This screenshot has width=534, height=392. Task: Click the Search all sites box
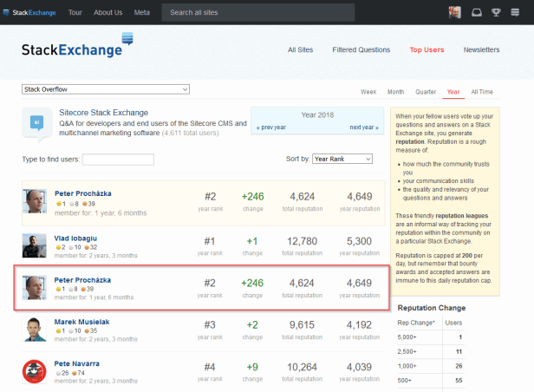(x=258, y=13)
